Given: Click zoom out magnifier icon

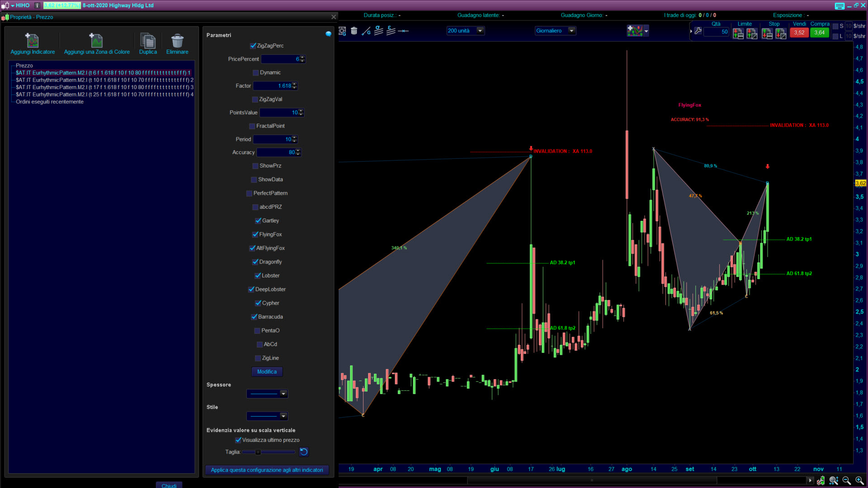Looking at the screenshot, I should [x=847, y=480].
